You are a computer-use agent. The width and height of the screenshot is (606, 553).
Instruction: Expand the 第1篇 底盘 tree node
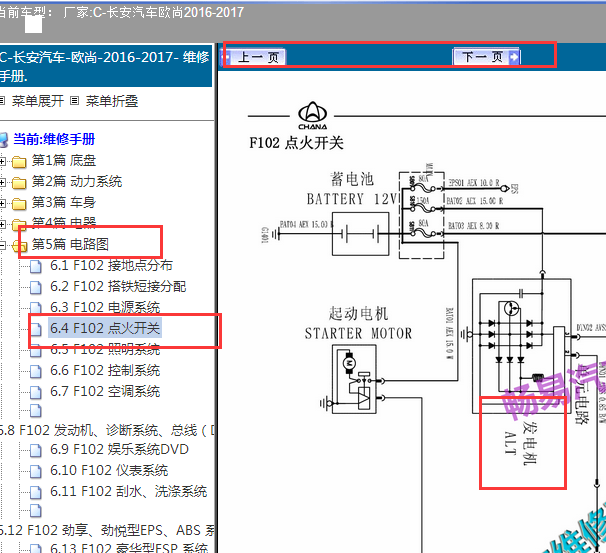[3, 161]
